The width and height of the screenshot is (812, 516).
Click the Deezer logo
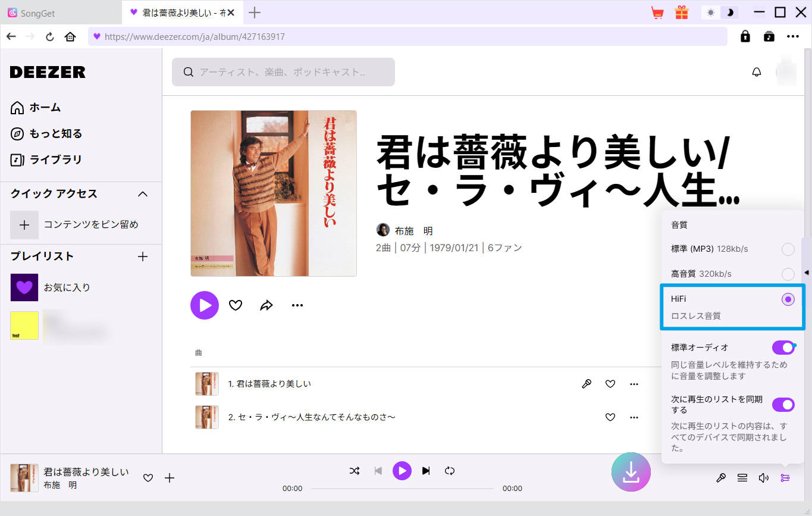pos(48,72)
